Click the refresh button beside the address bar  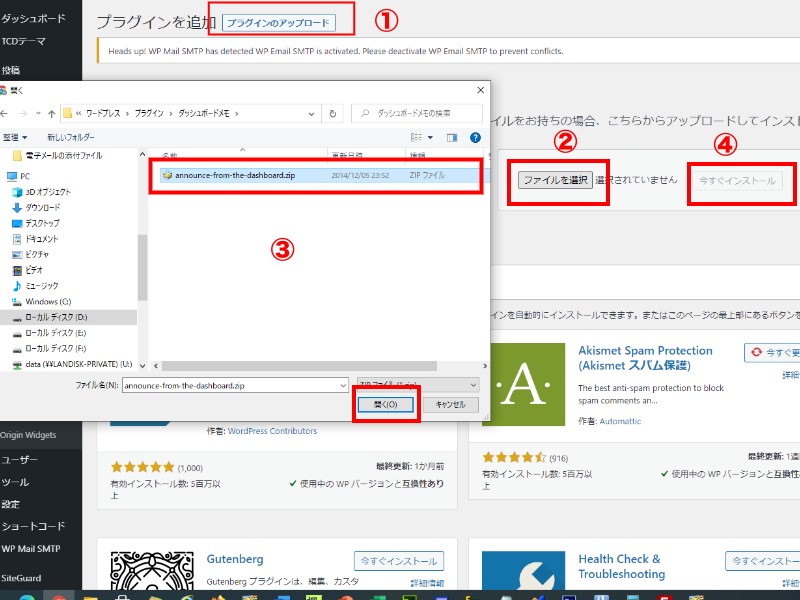tap(332, 113)
